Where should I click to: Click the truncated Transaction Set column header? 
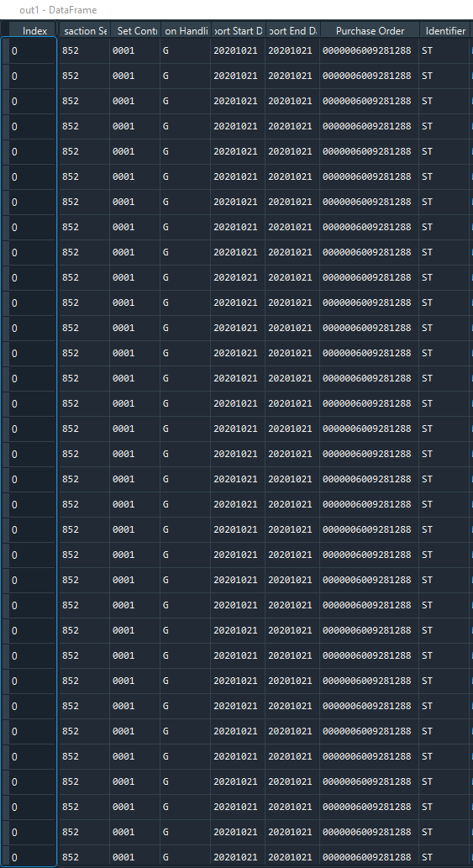[x=84, y=31]
